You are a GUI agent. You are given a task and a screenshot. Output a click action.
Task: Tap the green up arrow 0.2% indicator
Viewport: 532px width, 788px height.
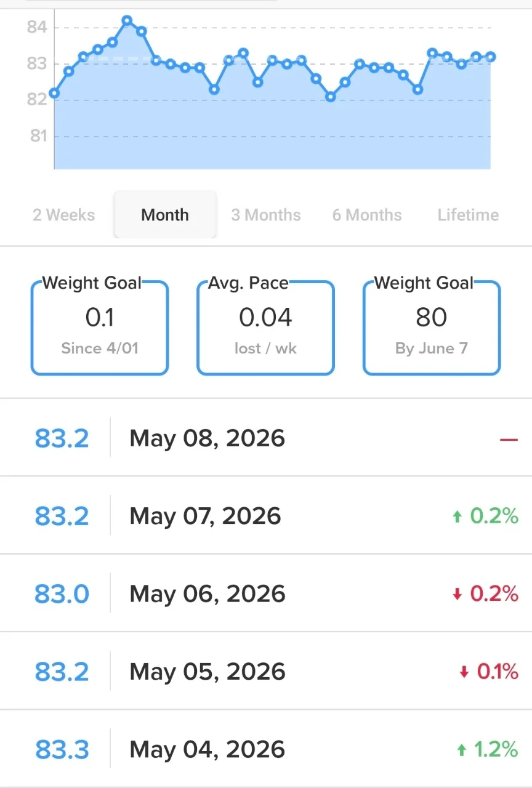pos(485,516)
